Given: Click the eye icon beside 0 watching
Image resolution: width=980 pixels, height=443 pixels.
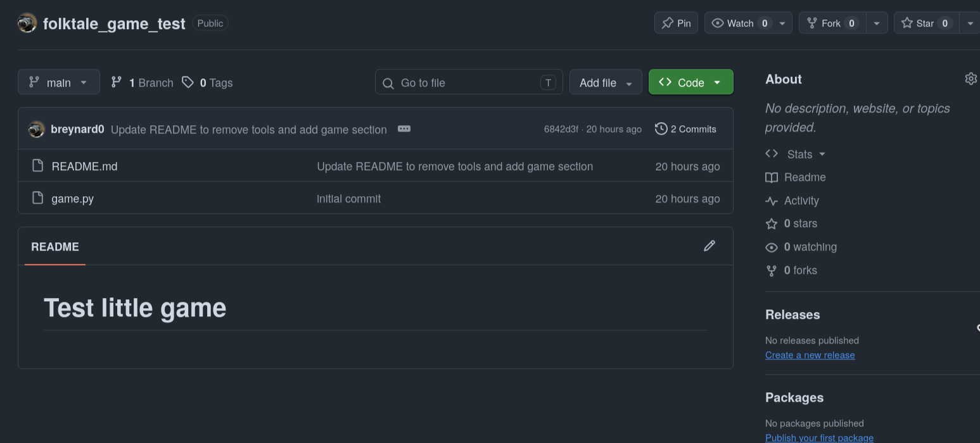Looking at the screenshot, I should coord(772,247).
